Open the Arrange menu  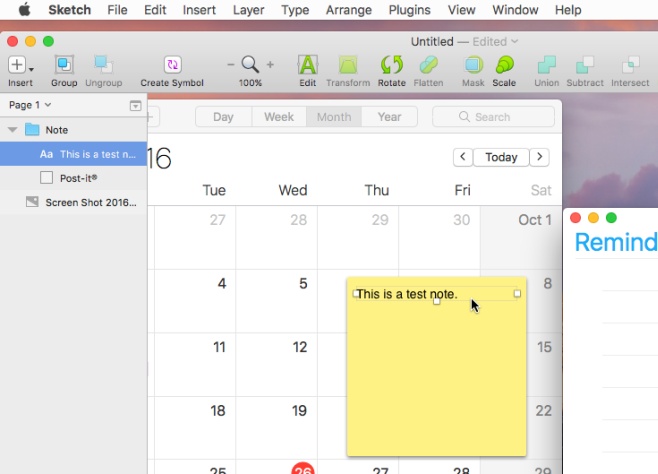(349, 10)
